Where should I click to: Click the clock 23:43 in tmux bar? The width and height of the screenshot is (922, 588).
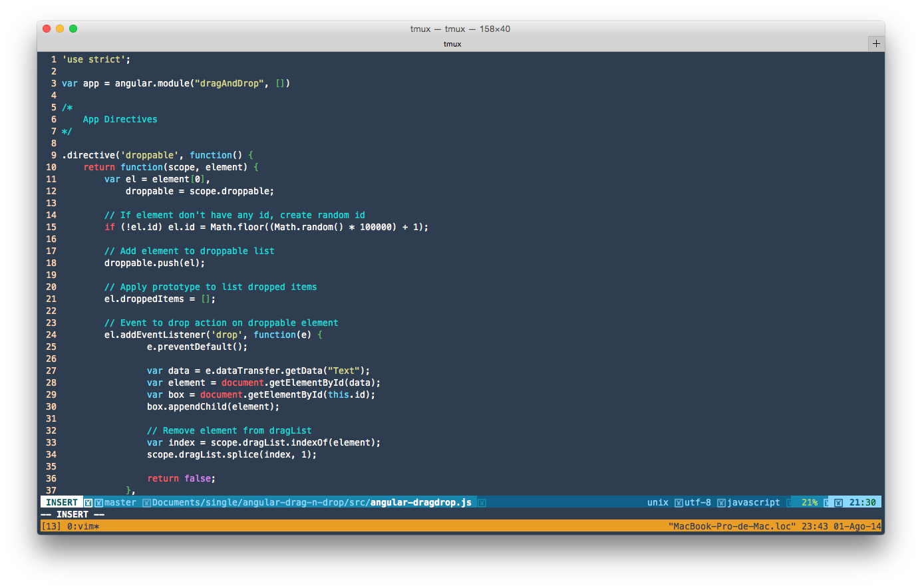coord(815,526)
